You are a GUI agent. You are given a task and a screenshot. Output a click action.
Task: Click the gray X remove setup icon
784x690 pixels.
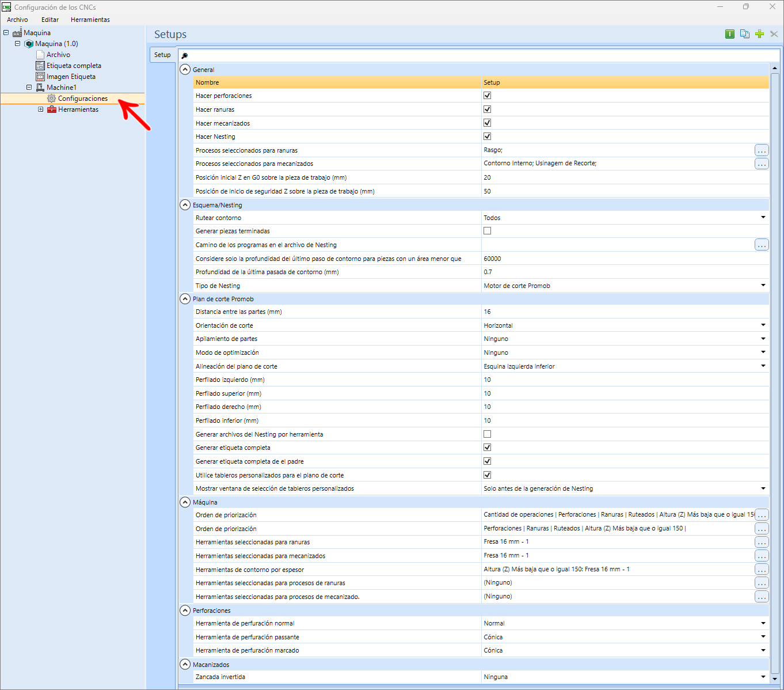click(x=774, y=34)
